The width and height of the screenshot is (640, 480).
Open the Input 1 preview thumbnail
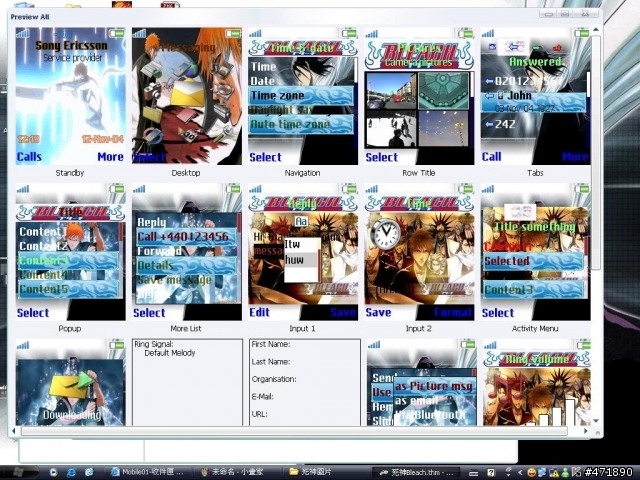(303, 252)
